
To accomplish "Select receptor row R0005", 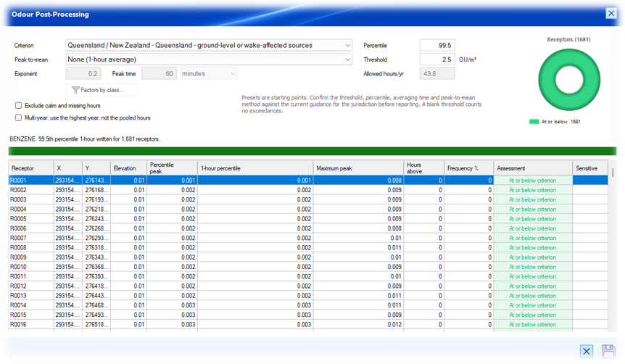I will click(308, 218).
